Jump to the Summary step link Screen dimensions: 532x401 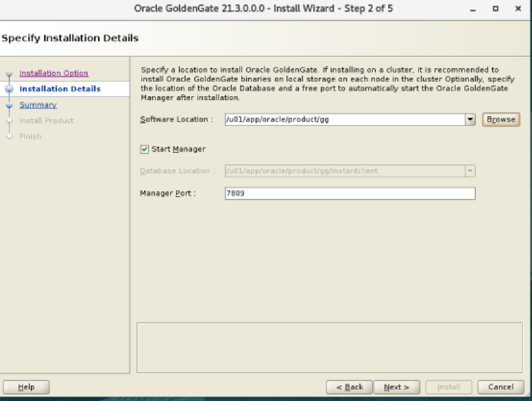(x=38, y=105)
